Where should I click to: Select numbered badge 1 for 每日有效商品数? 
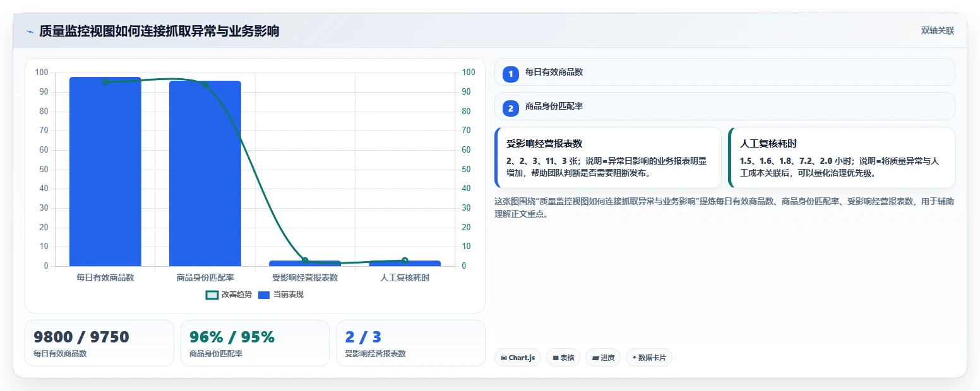[510, 74]
